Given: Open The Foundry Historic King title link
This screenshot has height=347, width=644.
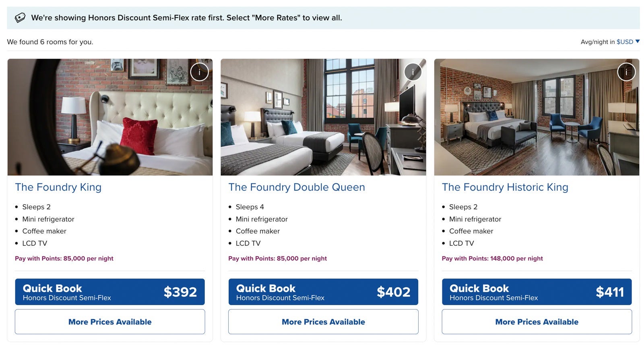Looking at the screenshot, I should [x=505, y=187].
